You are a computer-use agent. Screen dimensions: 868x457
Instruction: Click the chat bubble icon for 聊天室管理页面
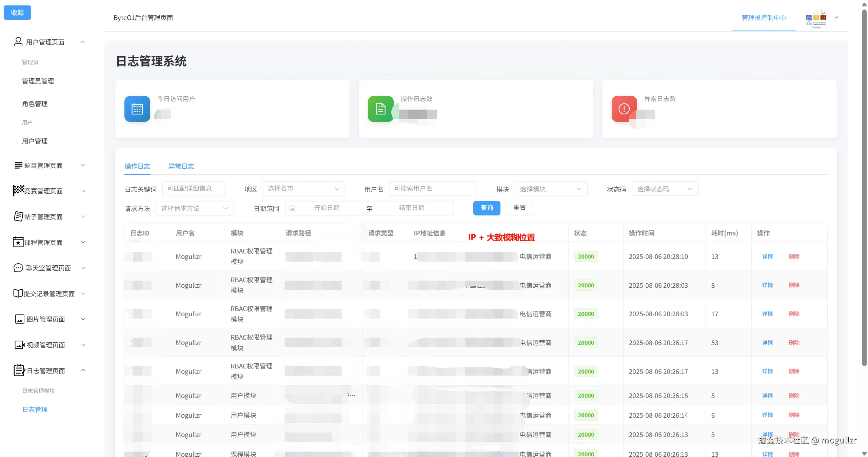(x=18, y=268)
